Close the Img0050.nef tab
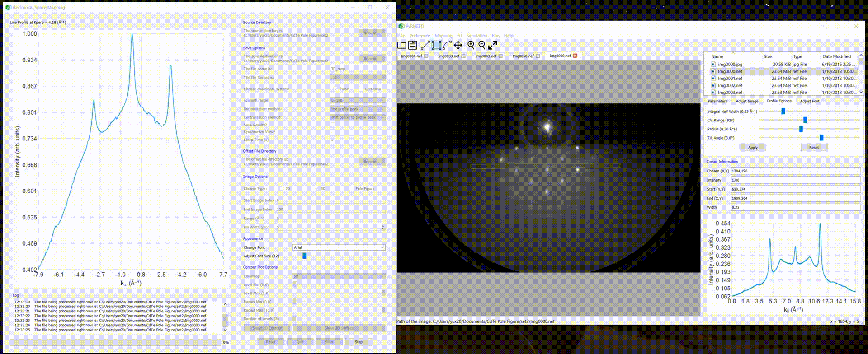The image size is (868, 354). [538, 56]
